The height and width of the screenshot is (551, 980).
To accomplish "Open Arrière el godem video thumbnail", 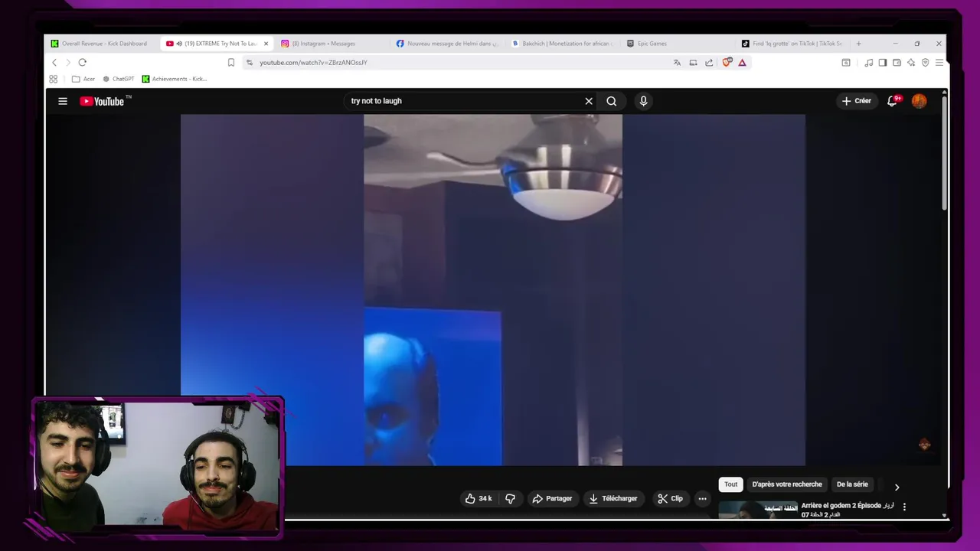I will tap(758, 510).
